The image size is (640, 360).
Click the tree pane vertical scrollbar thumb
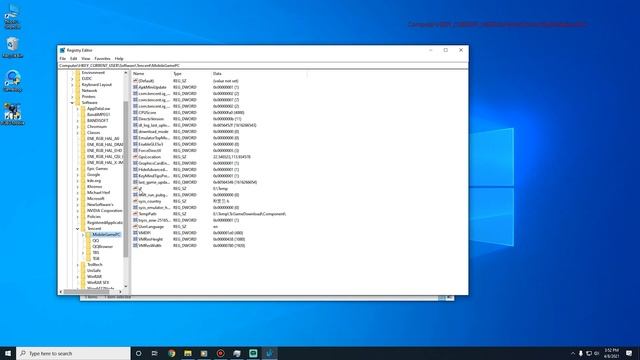point(126,180)
